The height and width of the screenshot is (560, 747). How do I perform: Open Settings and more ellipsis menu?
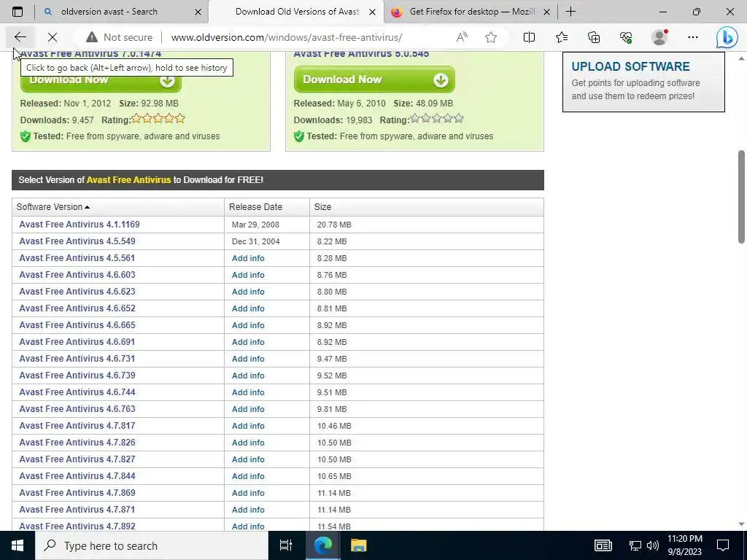tap(693, 37)
